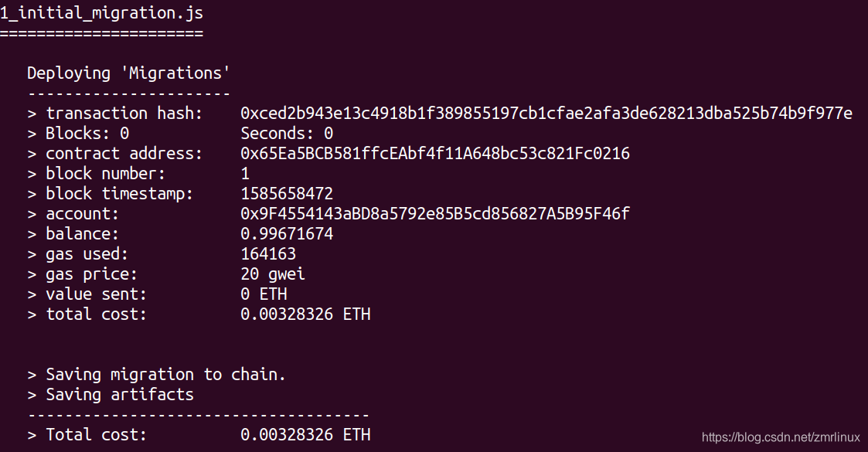Click lowercase total cost 0.00328326 ETH
This screenshot has width=868, height=452.
305,314
